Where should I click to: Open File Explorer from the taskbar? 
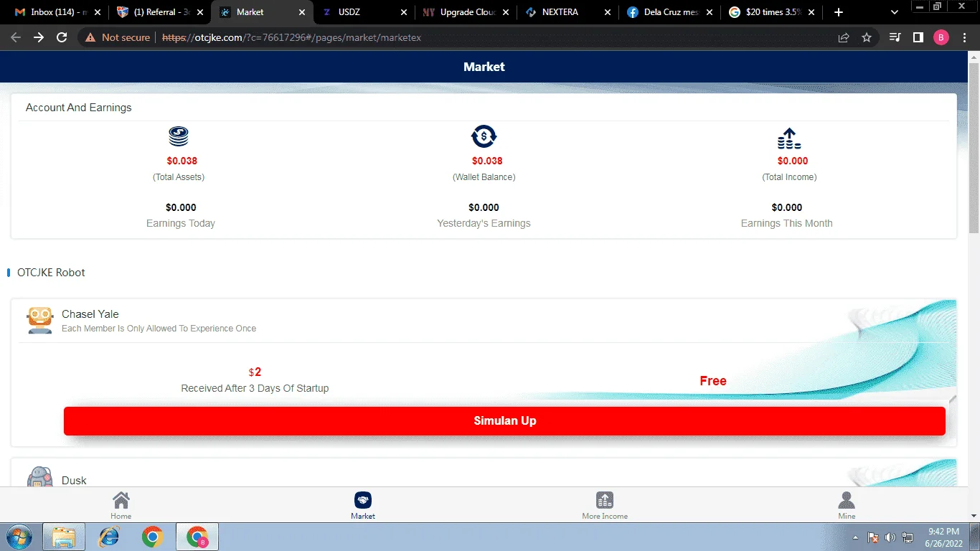coord(64,537)
